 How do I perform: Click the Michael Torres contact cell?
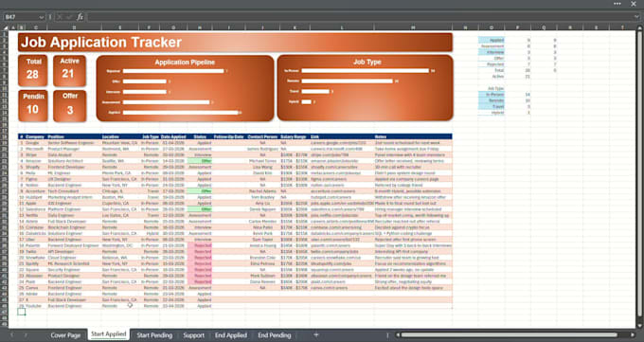(262, 161)
